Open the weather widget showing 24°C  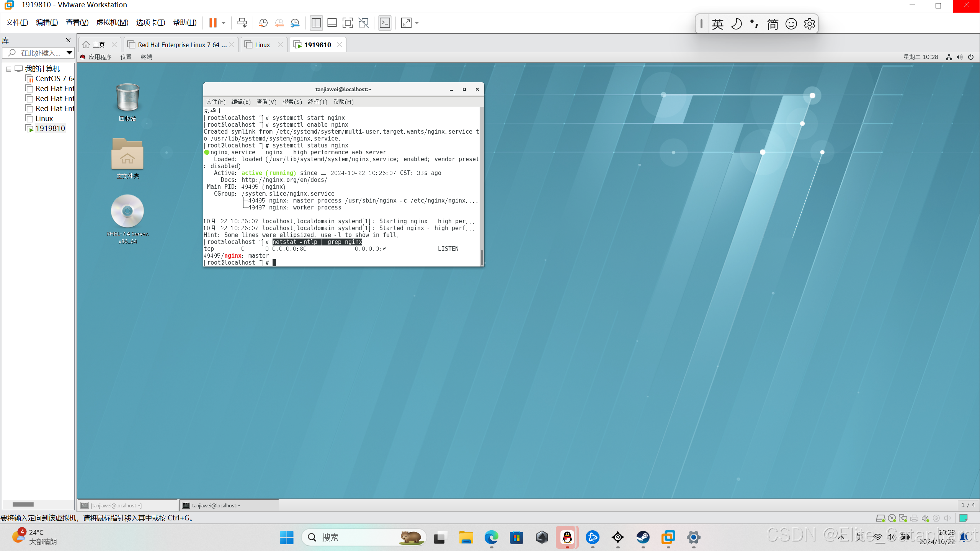point(34,537)
